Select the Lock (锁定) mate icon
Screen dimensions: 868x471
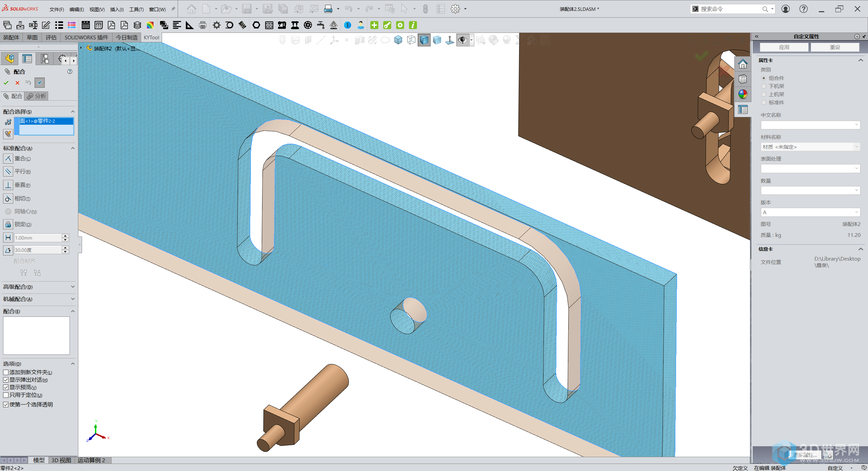tap(8, 224)
